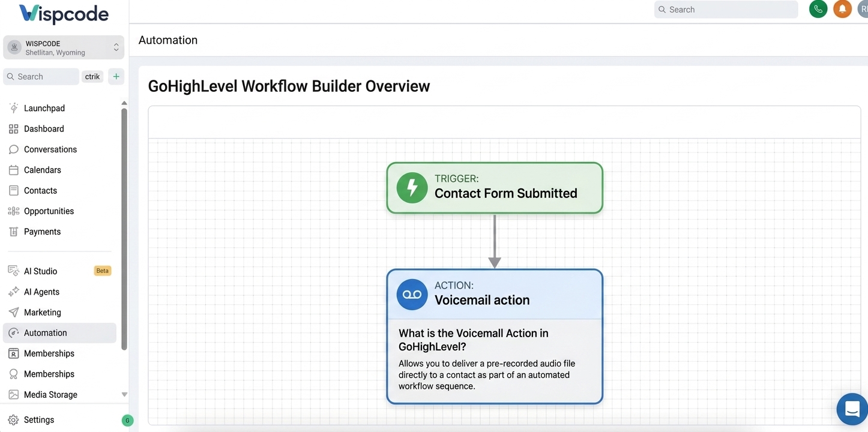Screen dimensions: 868x432
Task: Click the green lightning bolt trigger icon
Action: [412, 188]
